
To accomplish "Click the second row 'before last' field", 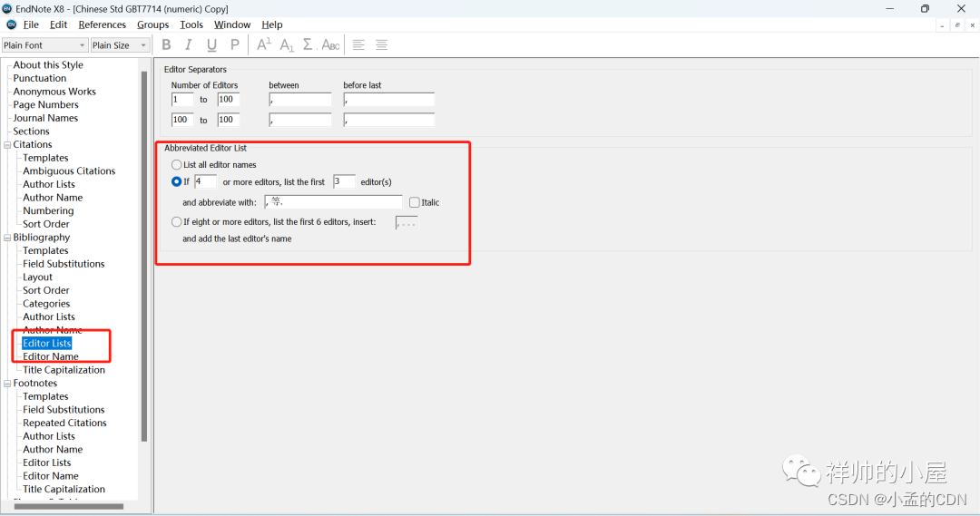I will coord(388,120).
